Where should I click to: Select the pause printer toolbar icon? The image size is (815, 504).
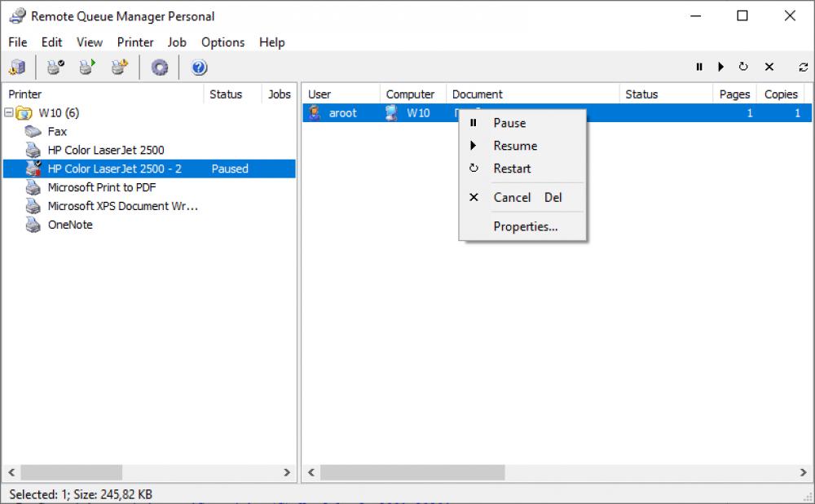pyautogui.click(x=53, y=67)
